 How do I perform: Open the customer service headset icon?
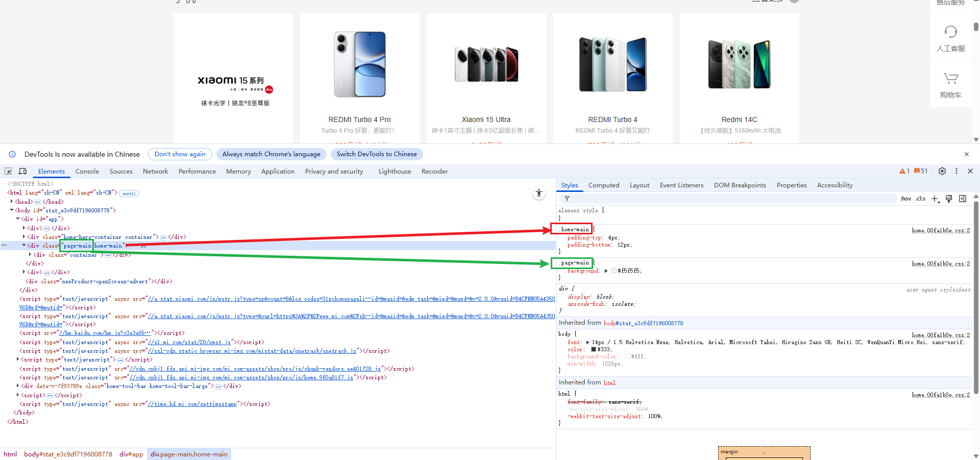pos(950,32)
